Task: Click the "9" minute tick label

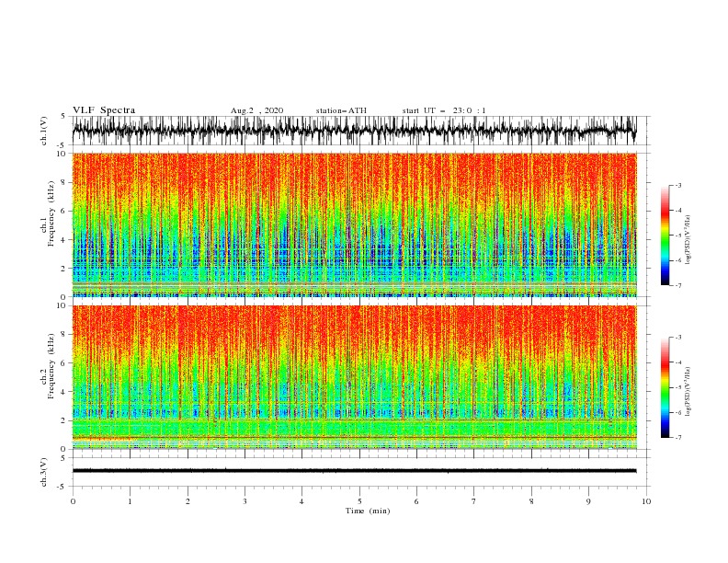Action: pos(588,501)
